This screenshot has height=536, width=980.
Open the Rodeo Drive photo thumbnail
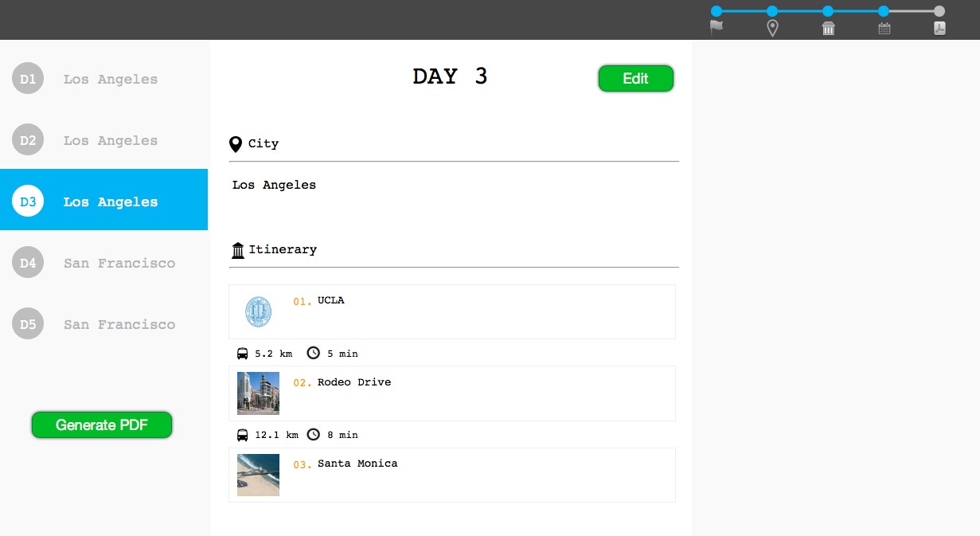[258, 393]
